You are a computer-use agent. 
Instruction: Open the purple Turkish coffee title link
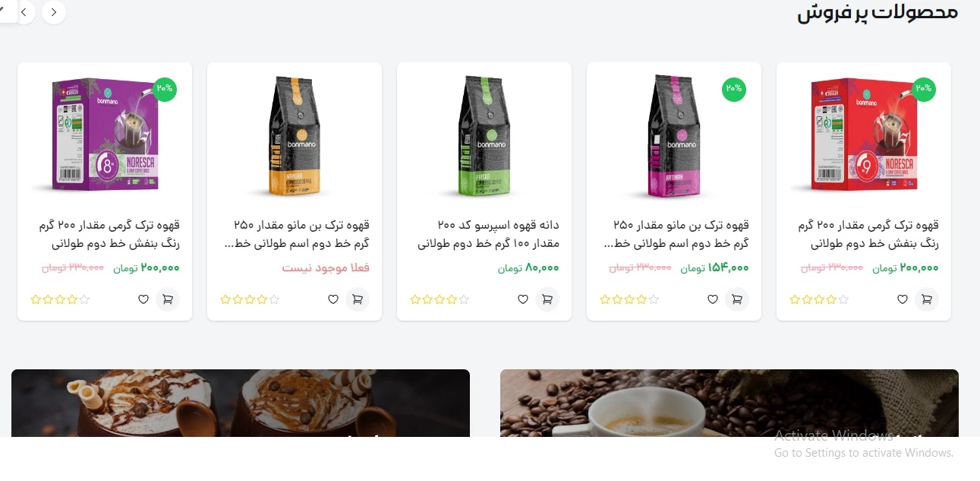coord(109,235)
